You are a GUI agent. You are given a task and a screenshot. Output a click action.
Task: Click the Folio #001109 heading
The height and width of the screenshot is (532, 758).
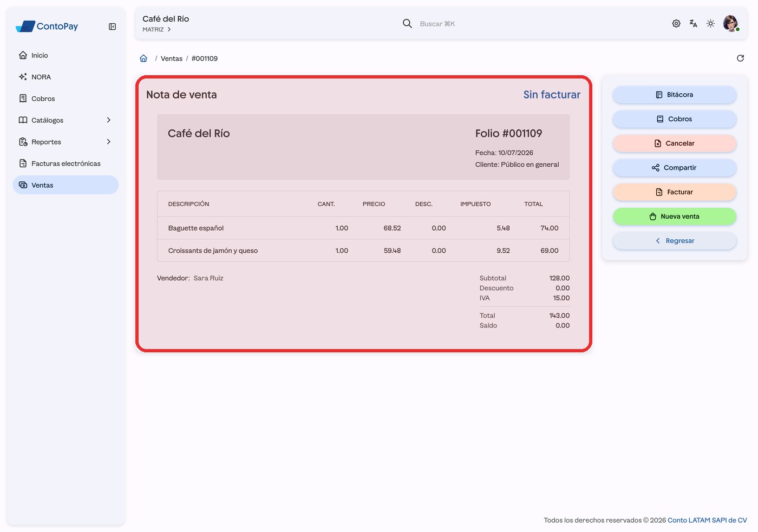[x=508, y=134]
